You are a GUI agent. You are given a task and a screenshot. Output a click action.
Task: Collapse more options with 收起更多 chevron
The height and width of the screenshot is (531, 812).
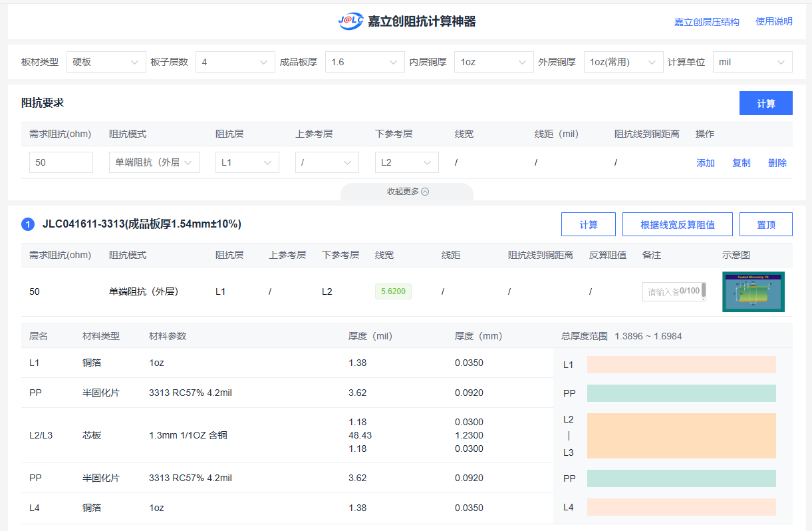point(408,192)
